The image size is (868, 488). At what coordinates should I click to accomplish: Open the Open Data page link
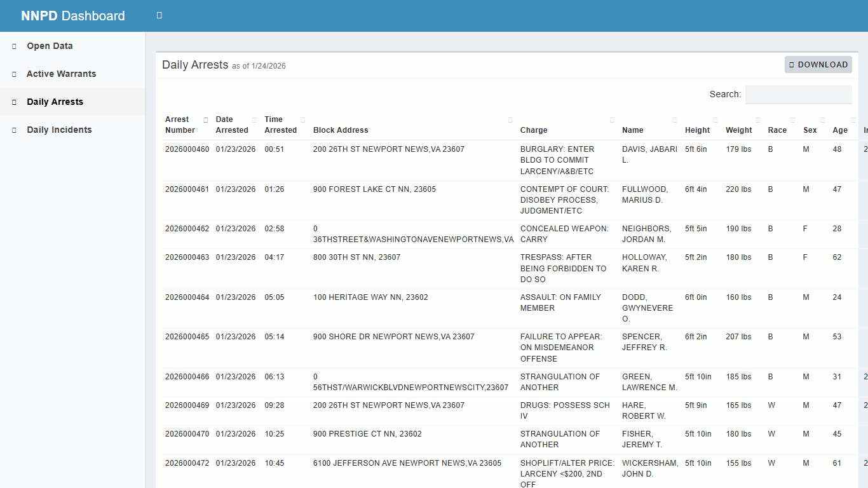(x=50, y=46)
